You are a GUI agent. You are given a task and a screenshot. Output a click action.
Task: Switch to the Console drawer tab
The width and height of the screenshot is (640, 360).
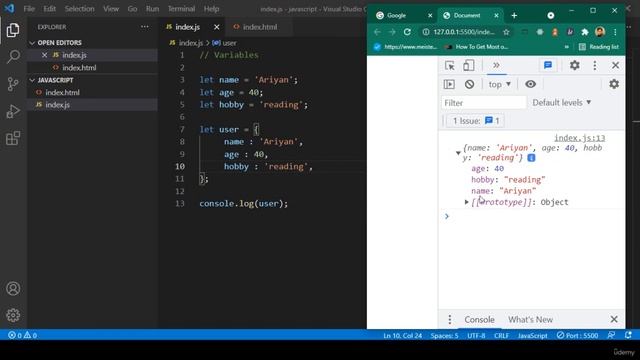(479, 320)
